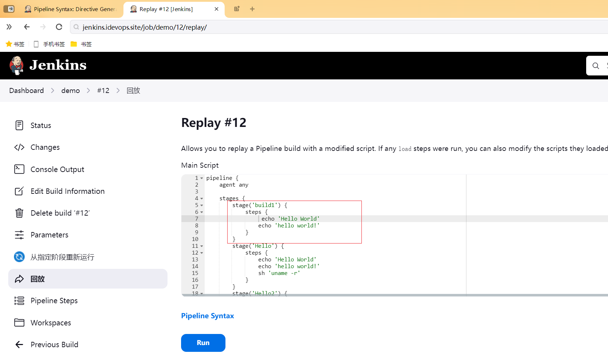608x364 pixels.
Task: Click the Jenkins butler logo
Action: point(16,65)
